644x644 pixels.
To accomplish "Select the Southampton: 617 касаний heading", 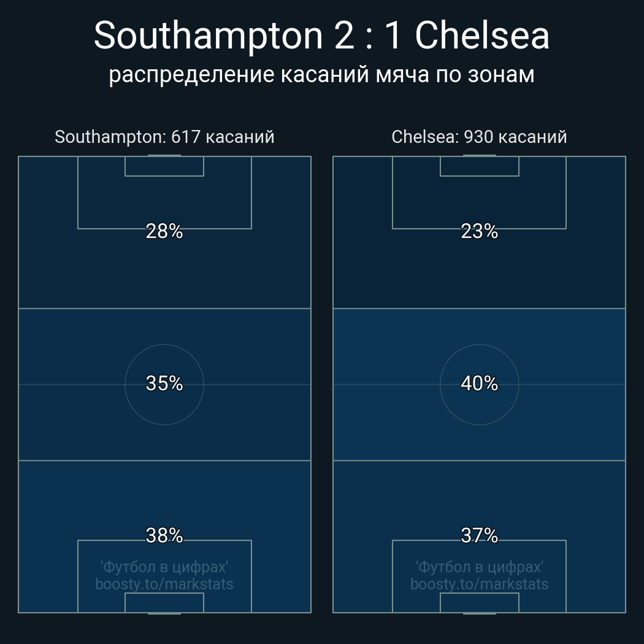I will point(164,137).
